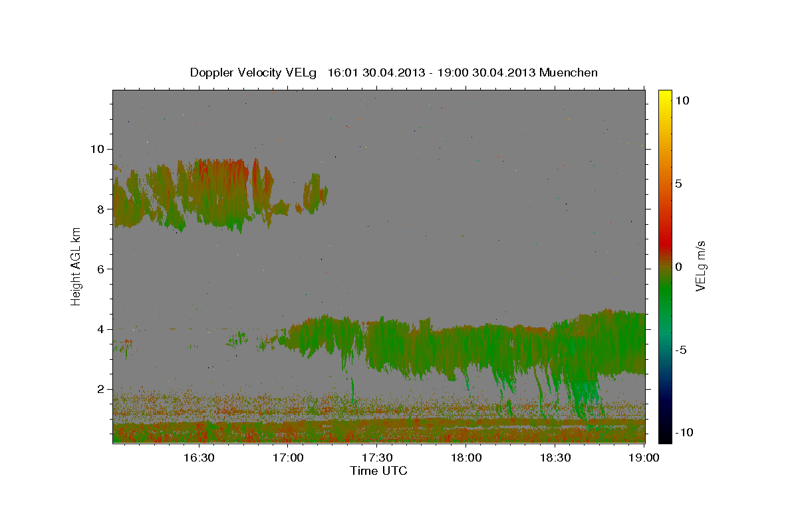Click the colorbar value 10 label

pos(682,100)
